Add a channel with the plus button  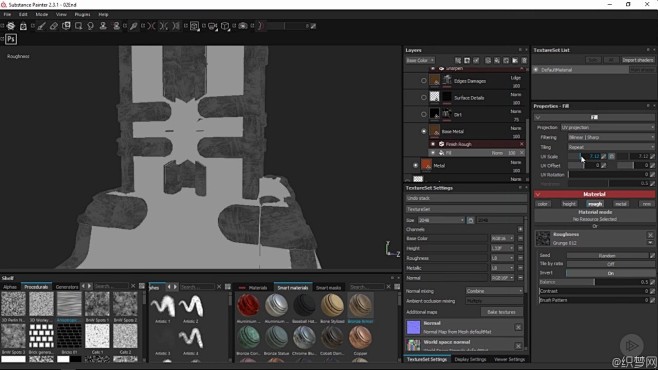520,229
